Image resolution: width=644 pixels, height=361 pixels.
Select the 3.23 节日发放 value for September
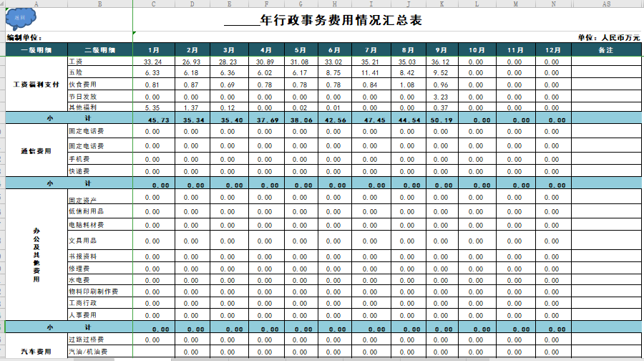[442, 97]
